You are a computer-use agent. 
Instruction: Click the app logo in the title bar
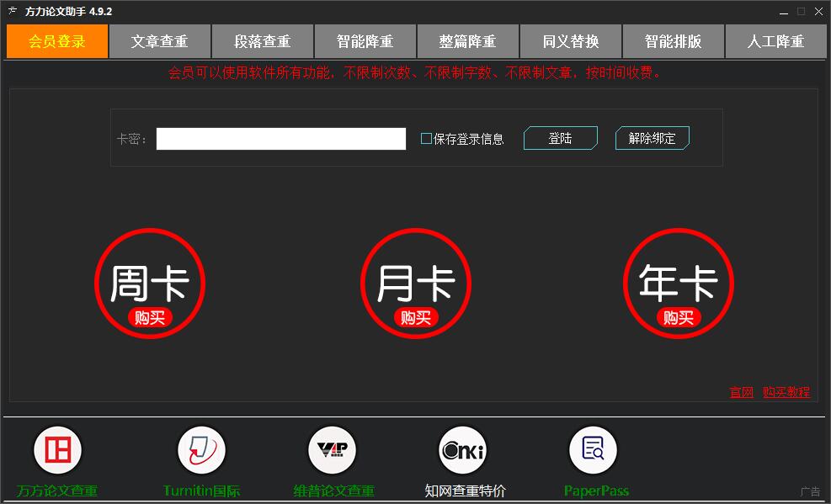click(12, 11)
